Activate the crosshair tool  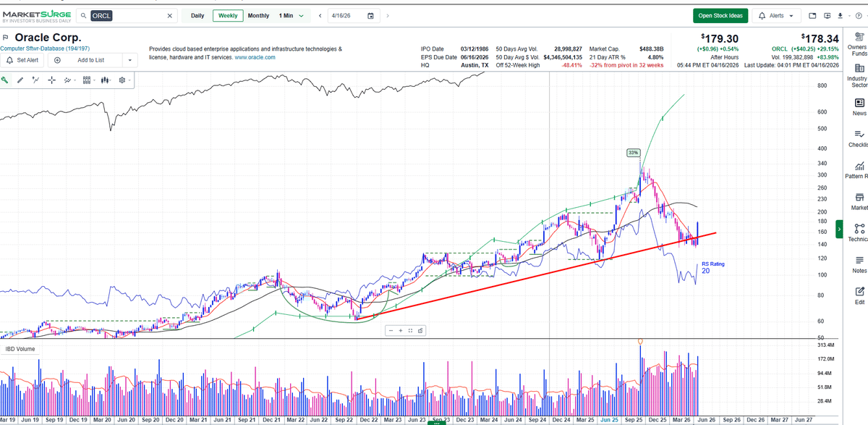51,80
